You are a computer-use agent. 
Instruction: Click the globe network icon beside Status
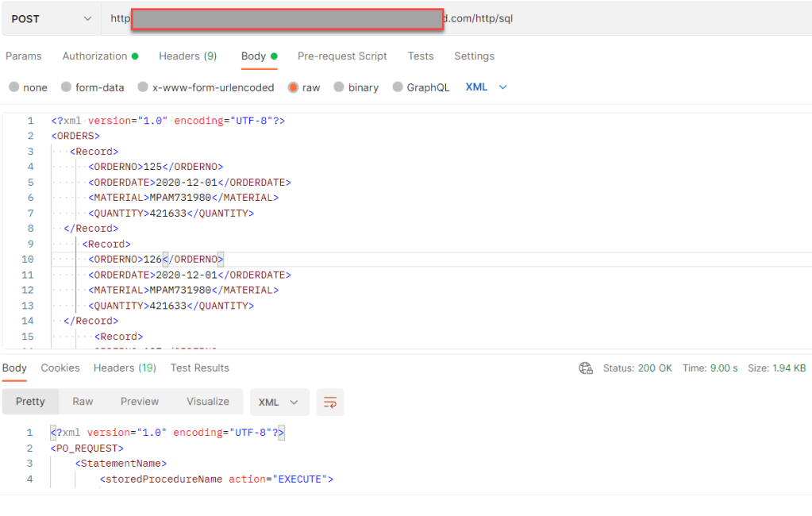coord(586,368)
